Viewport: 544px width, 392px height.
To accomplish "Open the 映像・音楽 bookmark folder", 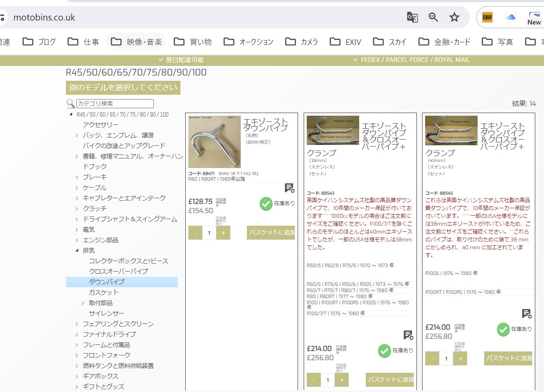I will (x=136, y=42).
